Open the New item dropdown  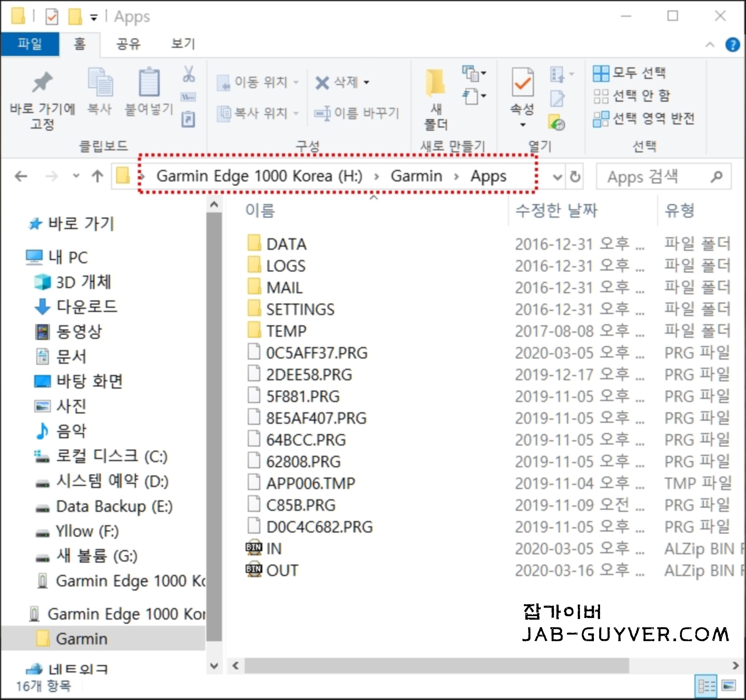[475, 73]
